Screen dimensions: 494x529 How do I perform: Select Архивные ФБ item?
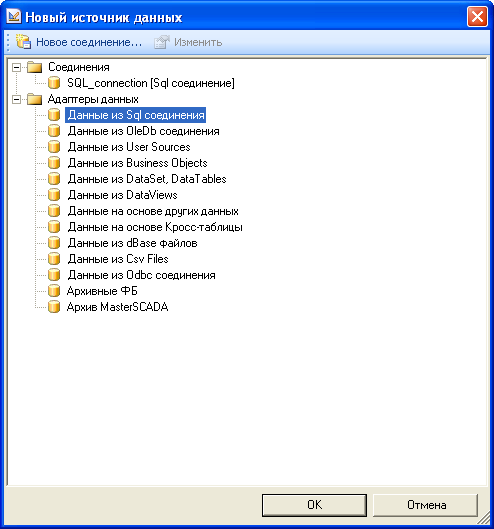tap(102, 291)
